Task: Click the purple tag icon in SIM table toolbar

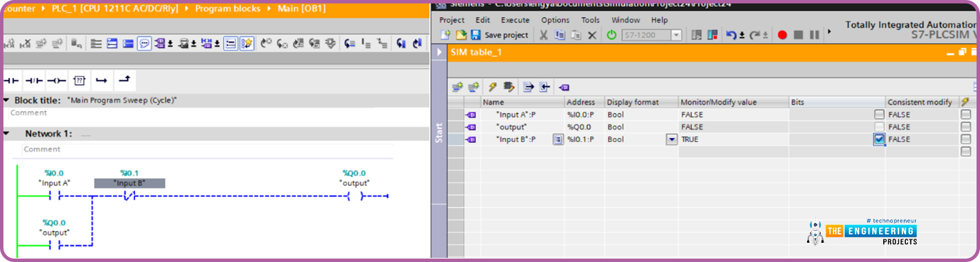Action: [x=564, y=87]
